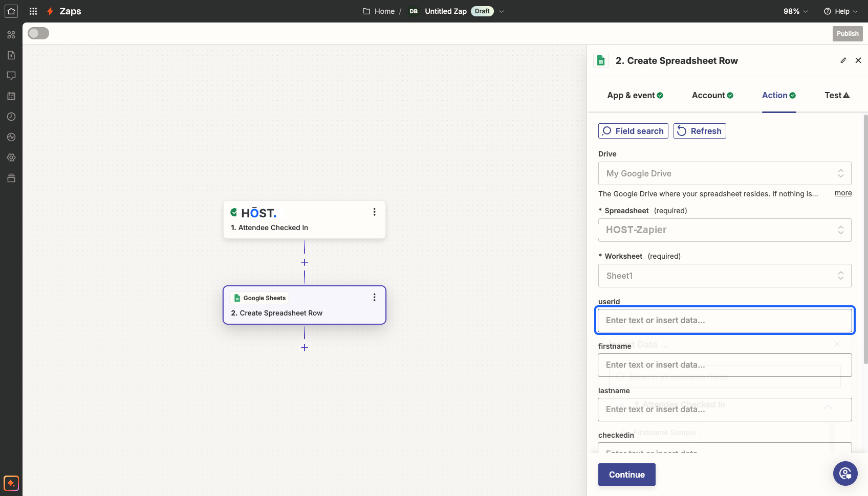Open the Worksheet dropdown showing Sheet1
Screen dimensions: 868x496
pos(725,276)
